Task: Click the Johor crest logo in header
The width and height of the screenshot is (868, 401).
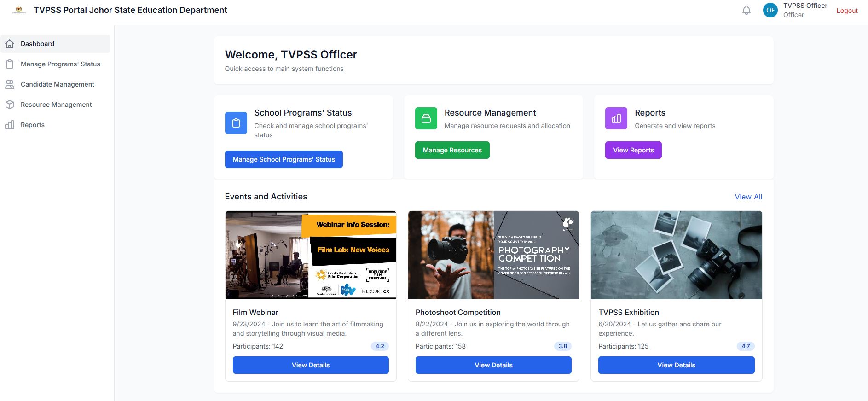Action: tap(19, 10)
